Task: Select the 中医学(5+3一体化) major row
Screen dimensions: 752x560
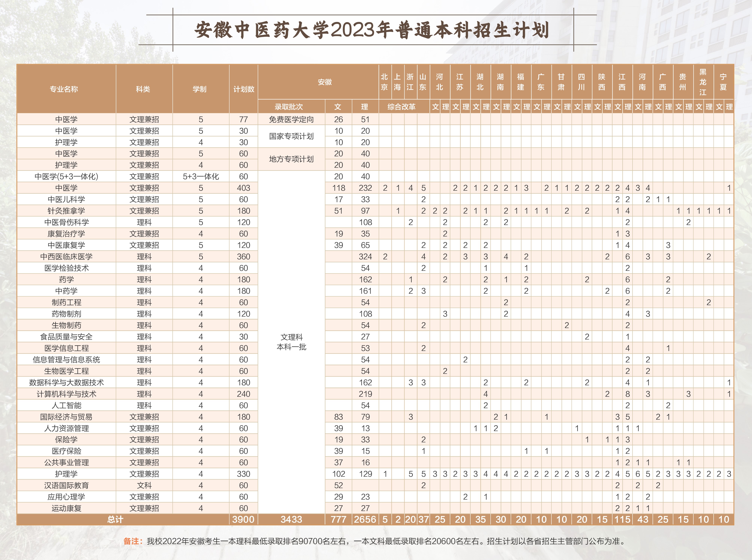Action: pos(375,176)
